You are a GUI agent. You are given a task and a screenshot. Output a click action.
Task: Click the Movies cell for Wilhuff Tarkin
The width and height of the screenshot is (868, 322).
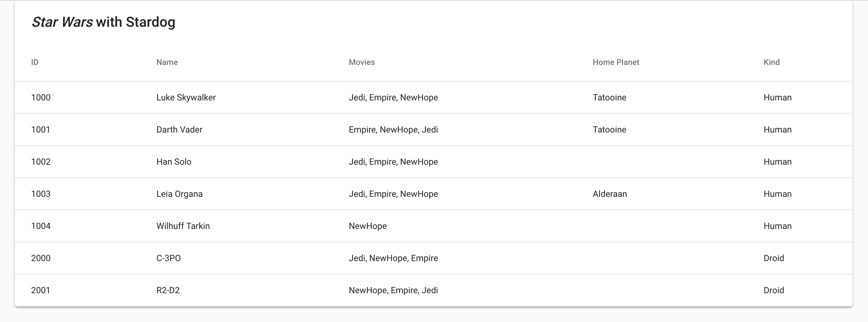tap(368, 226)
